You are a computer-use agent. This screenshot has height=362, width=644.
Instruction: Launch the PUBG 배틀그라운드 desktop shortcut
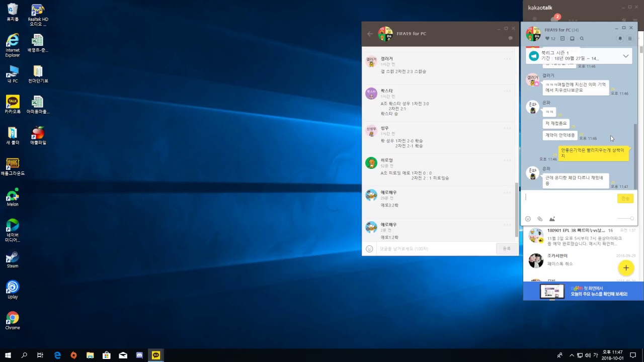[x=13, y=166]
